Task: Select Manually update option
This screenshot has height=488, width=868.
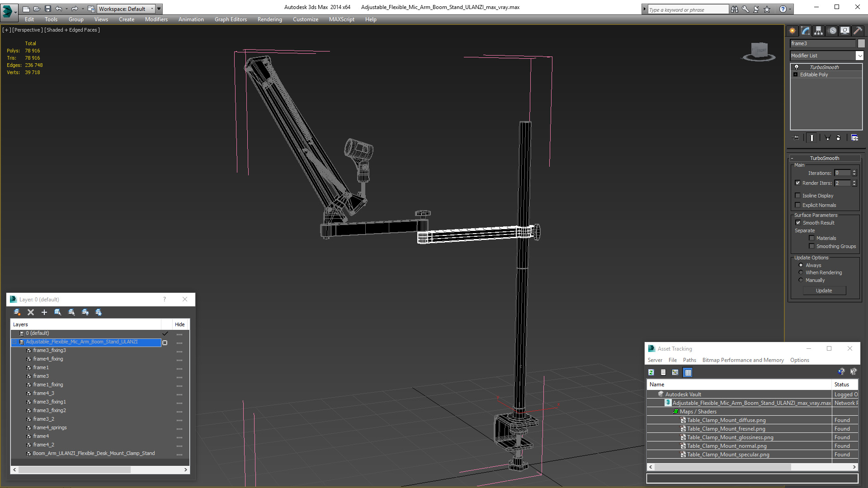Action: click(801, 280)
